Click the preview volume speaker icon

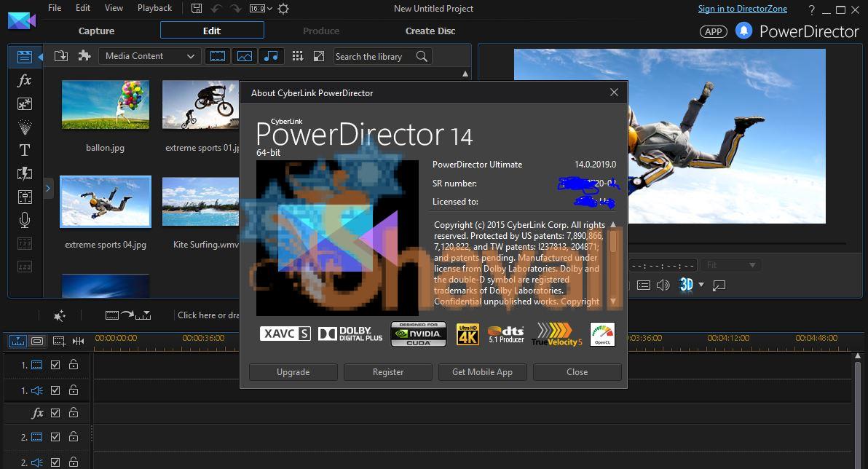click(x=663, y=285)
